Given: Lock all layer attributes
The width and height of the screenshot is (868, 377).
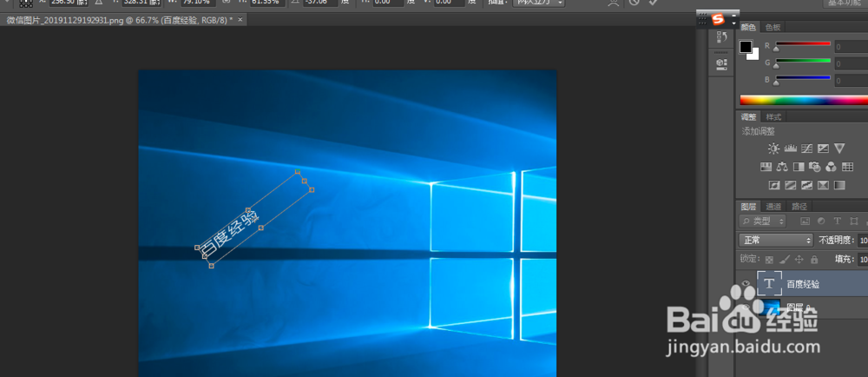Looking at the screenshot, I should tap(814, 259).
